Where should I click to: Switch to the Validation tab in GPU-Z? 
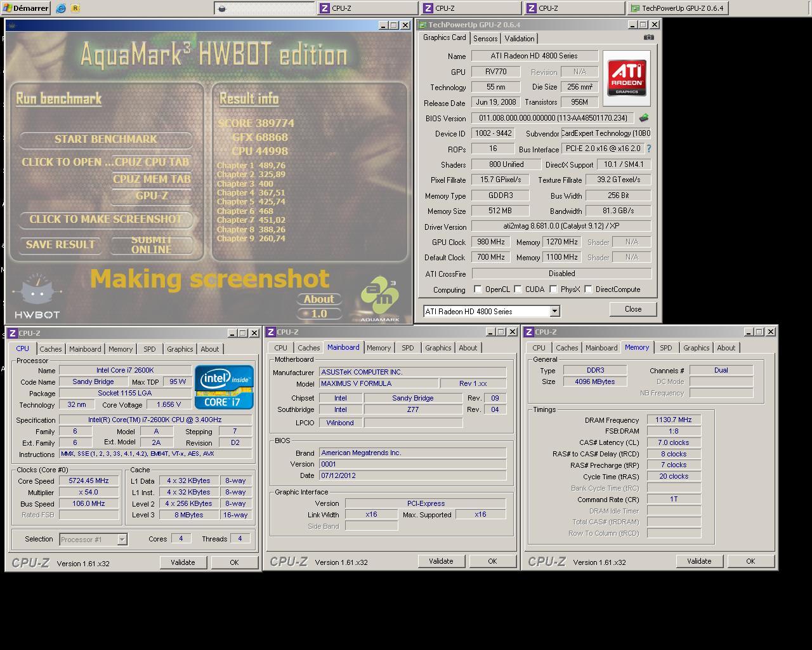point(520,39)
